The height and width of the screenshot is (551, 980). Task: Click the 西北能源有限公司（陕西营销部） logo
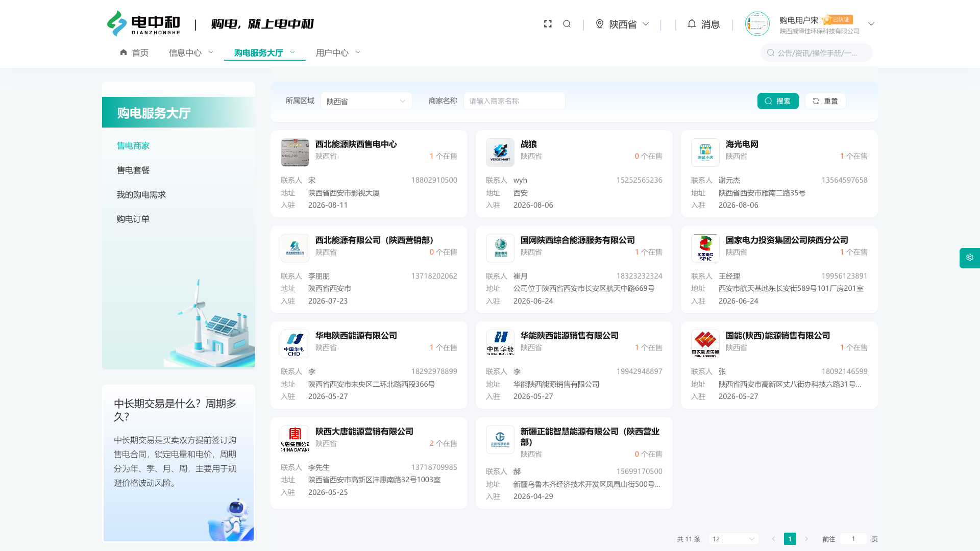(295, 248)
